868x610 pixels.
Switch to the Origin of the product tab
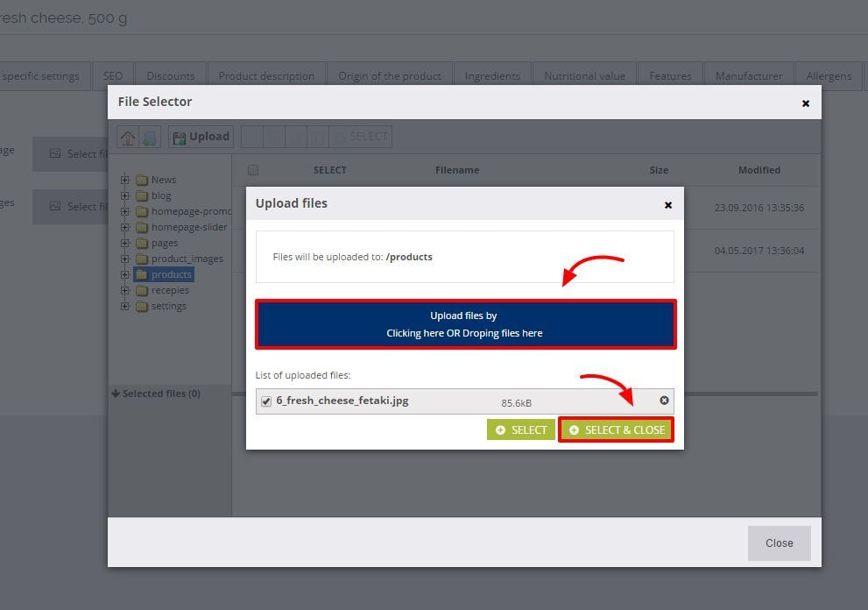(390, 76)
